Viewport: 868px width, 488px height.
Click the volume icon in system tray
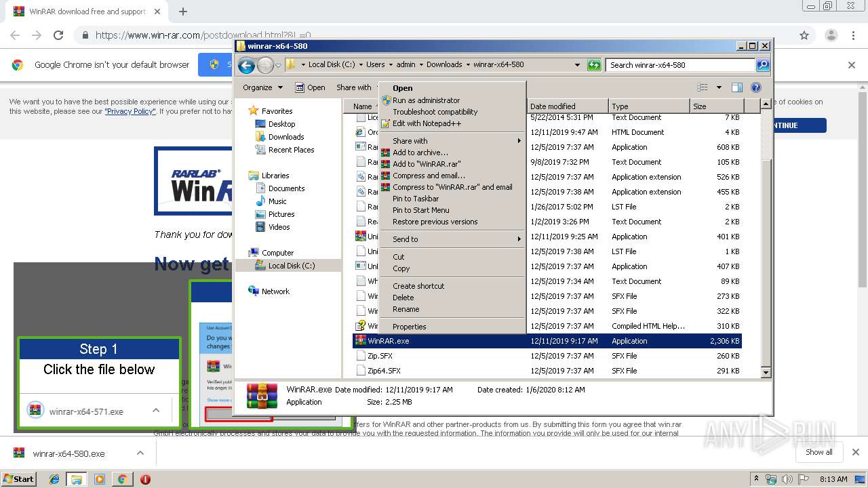coord(788,479)
